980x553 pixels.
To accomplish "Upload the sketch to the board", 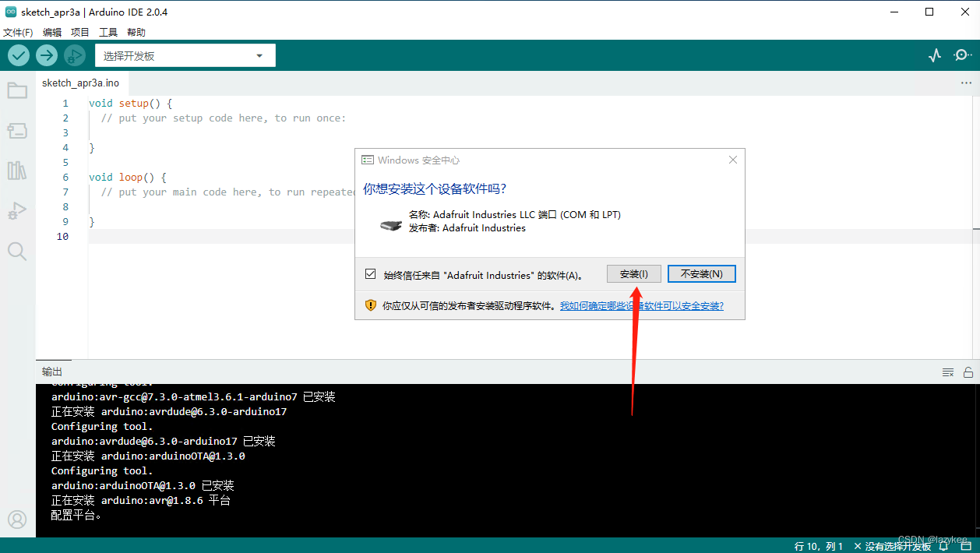I will click(46, 55).
